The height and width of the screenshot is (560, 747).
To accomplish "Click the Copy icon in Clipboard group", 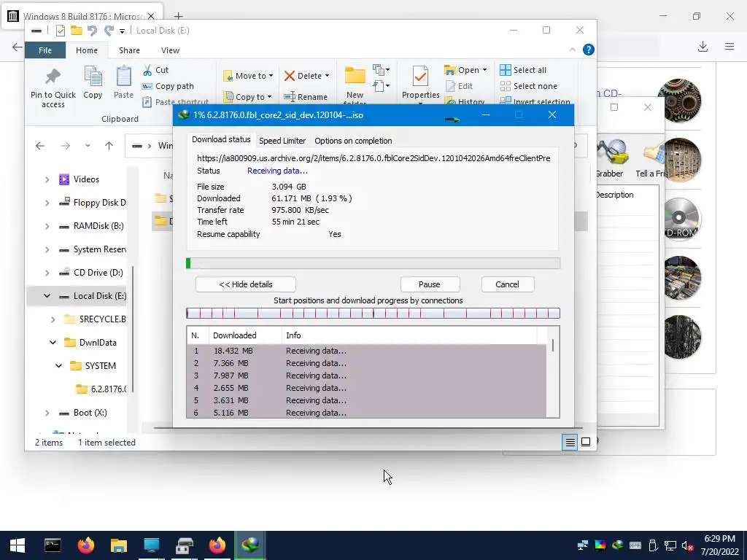I will (93, 77).
